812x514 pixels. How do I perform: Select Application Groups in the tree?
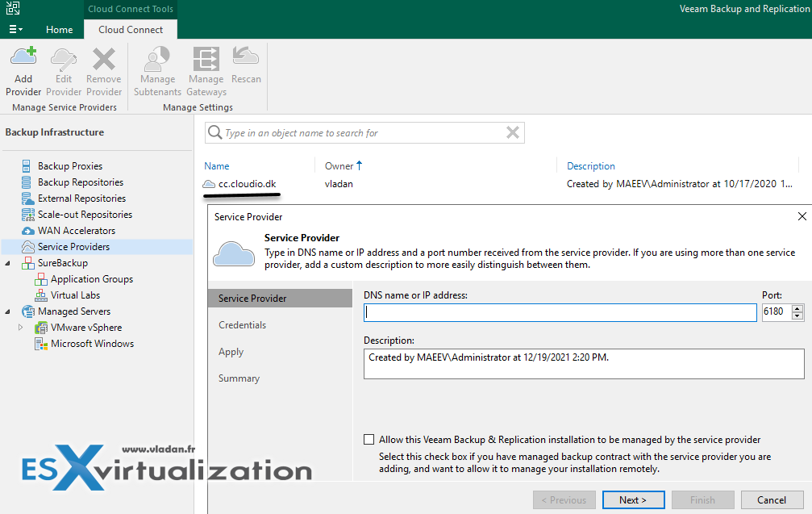[x=92, y=279]
